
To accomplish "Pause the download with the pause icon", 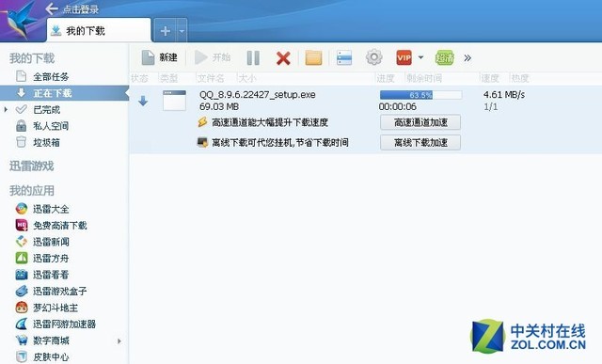I will click(253, 58).
